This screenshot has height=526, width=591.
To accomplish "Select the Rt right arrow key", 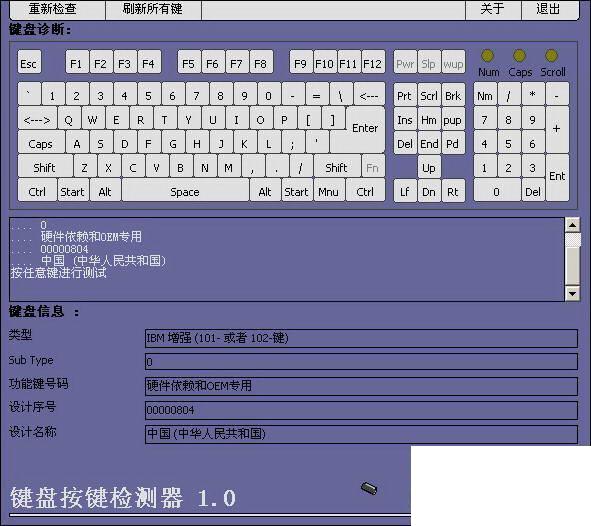I will pos(453,191).
